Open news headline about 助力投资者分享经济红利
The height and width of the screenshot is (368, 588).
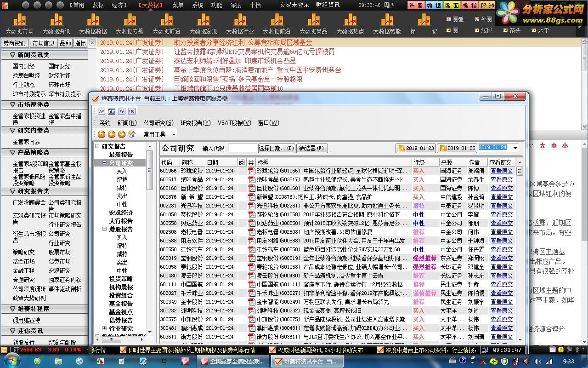[x=243, y=42]
